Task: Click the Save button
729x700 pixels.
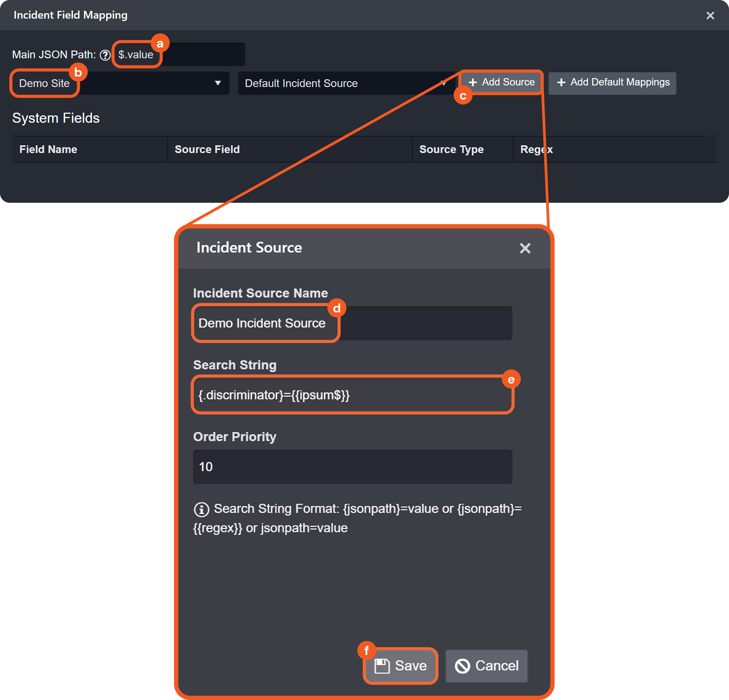Action: point(400,666)
